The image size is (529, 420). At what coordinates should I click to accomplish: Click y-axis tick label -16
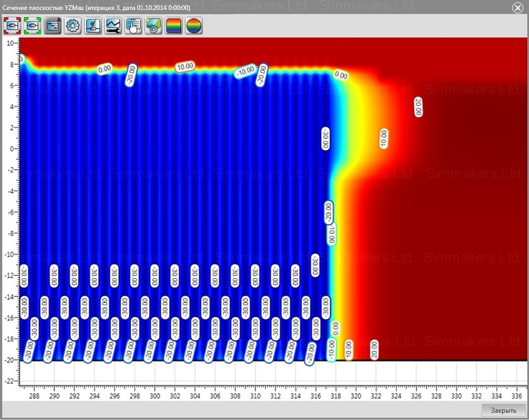(9, 318)
